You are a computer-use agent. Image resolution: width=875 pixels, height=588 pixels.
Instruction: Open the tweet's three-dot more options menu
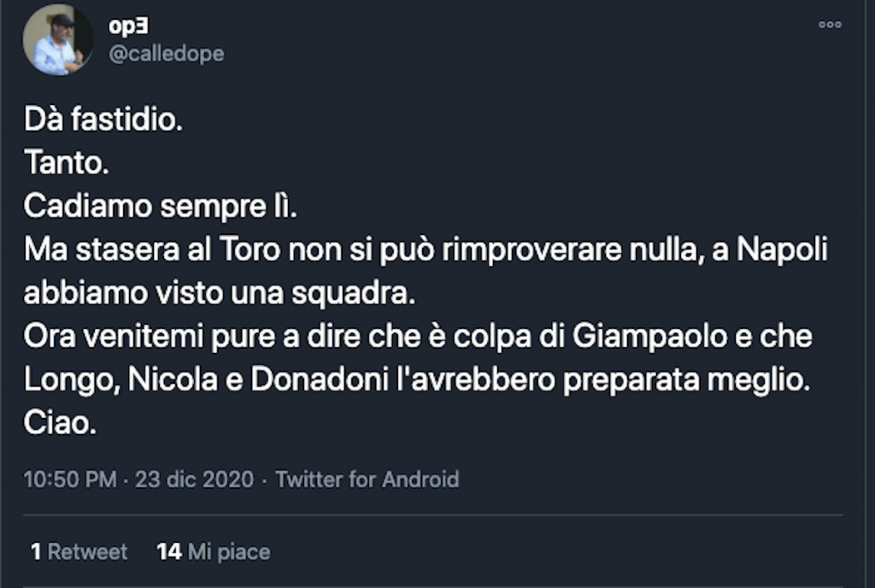[x=830, y=25]
